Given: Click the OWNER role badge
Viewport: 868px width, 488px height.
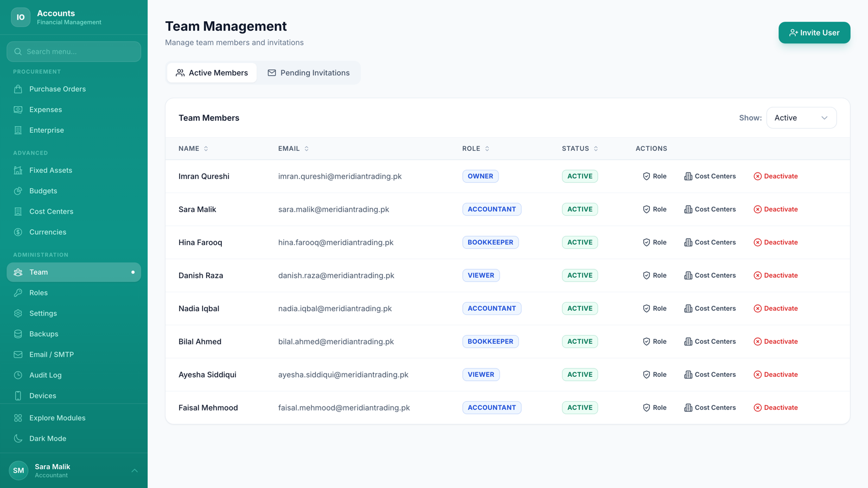Looking at the screenshot, I should 480,176.
